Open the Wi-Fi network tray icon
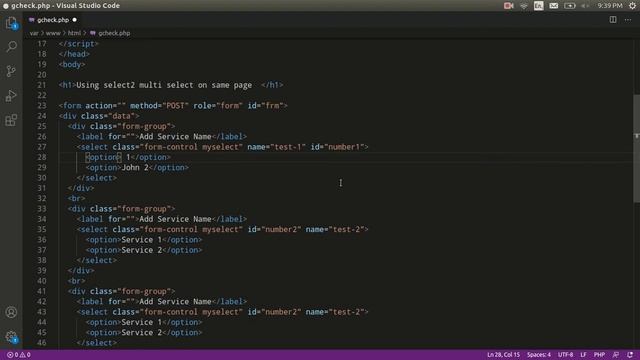The height and width of the screenshot is (360, 640). point(524,6)
